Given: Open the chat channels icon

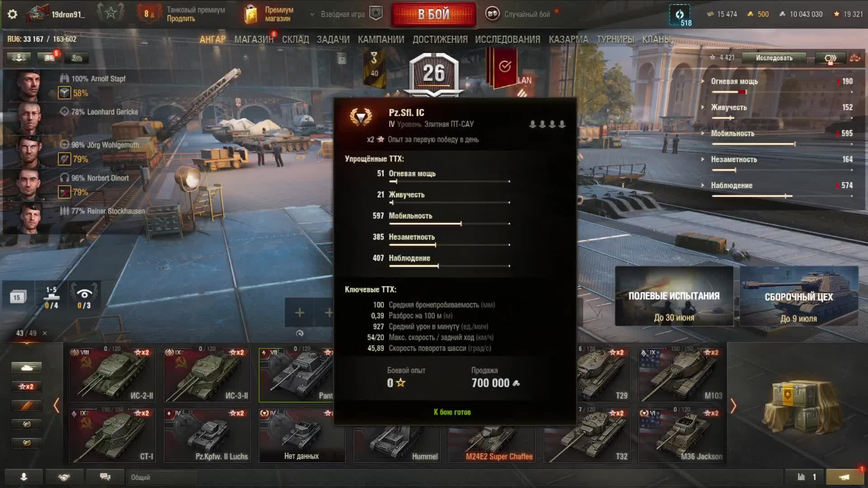Looking at the screenshot, I should point(105,477).
